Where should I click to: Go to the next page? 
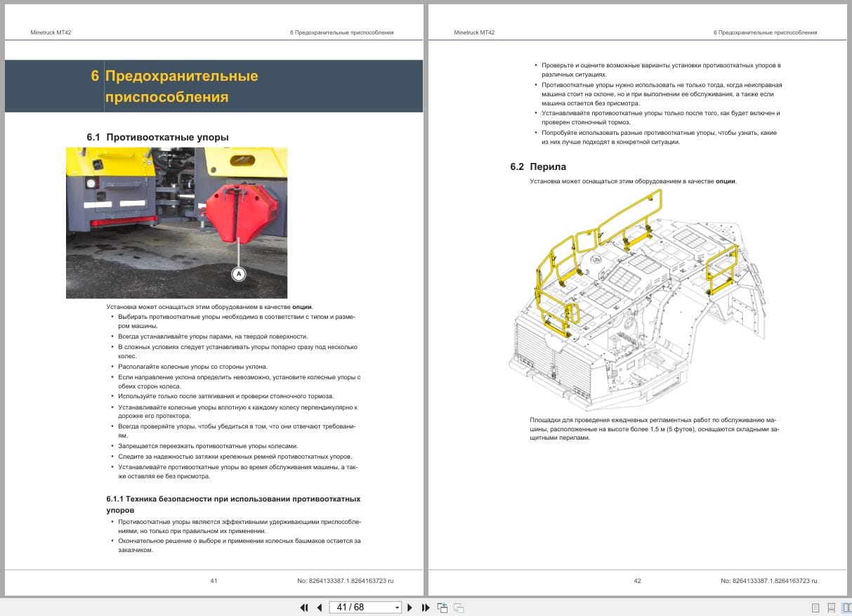coord(410,608)
